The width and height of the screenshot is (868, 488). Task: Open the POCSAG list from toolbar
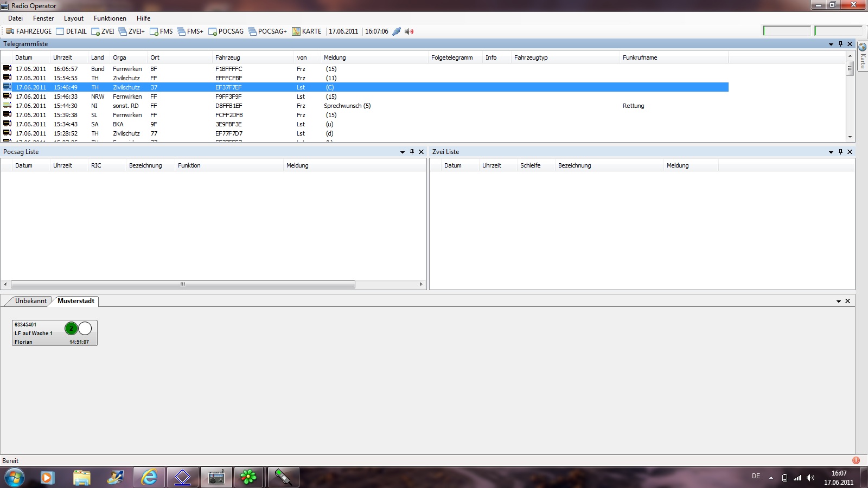pyautogui.click(x=226, y=31)
